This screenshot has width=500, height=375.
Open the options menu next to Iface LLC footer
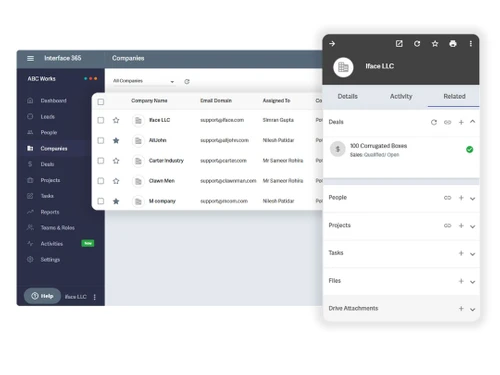pos(95,297)
